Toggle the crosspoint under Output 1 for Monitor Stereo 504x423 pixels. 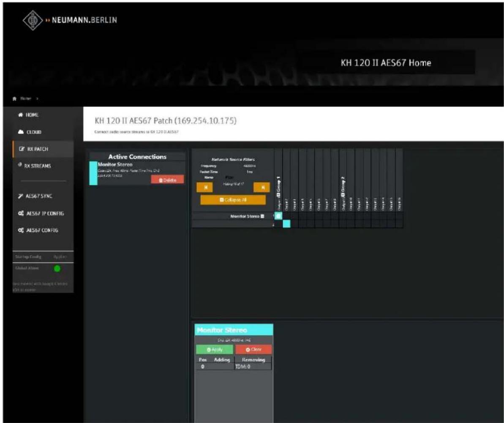278,216
